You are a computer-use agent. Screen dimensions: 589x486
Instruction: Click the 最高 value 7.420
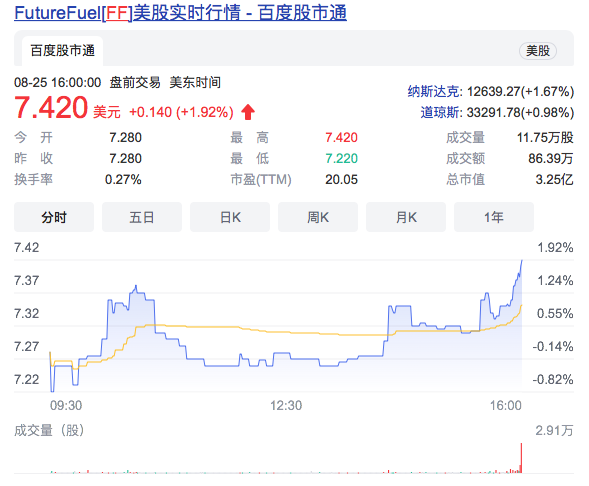point(341,137)
